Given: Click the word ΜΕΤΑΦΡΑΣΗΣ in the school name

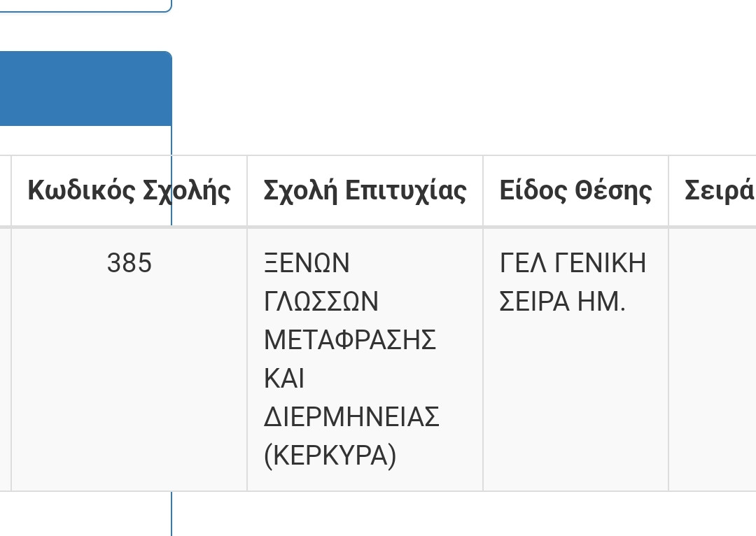Looking at the screenshot, I should click(x=350, y=341).
